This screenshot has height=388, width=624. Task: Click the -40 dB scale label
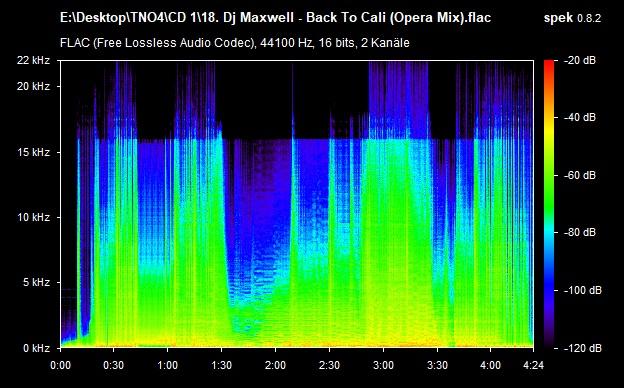580,117
